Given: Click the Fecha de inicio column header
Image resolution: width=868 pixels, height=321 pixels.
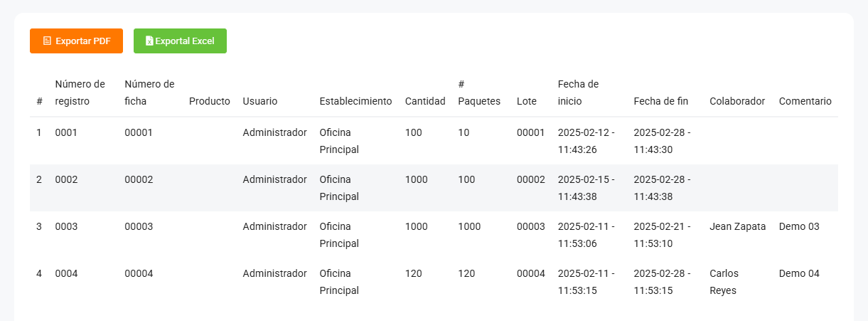Looking at the screenshot, I should tap(578, 93).
